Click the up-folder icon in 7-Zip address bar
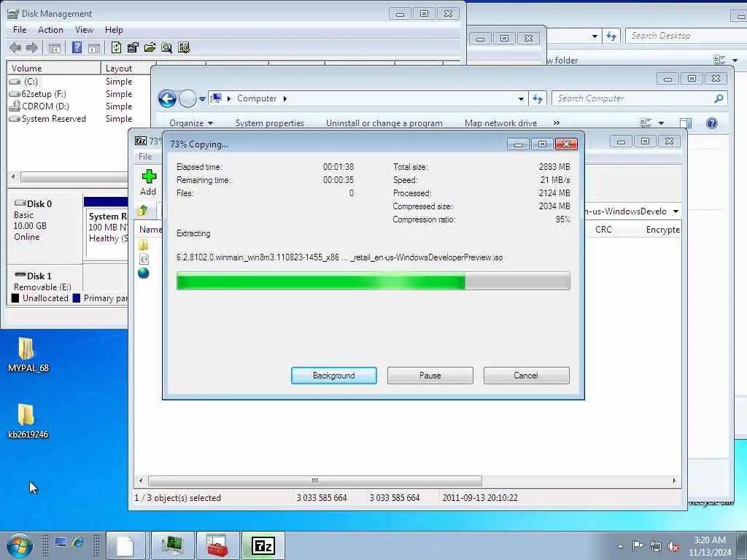Screen dimensions: 747x560 point(142,211)
